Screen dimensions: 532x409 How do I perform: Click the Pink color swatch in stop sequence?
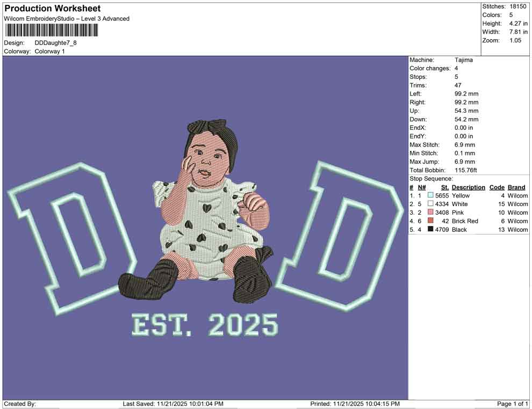[x=430, y=212]
